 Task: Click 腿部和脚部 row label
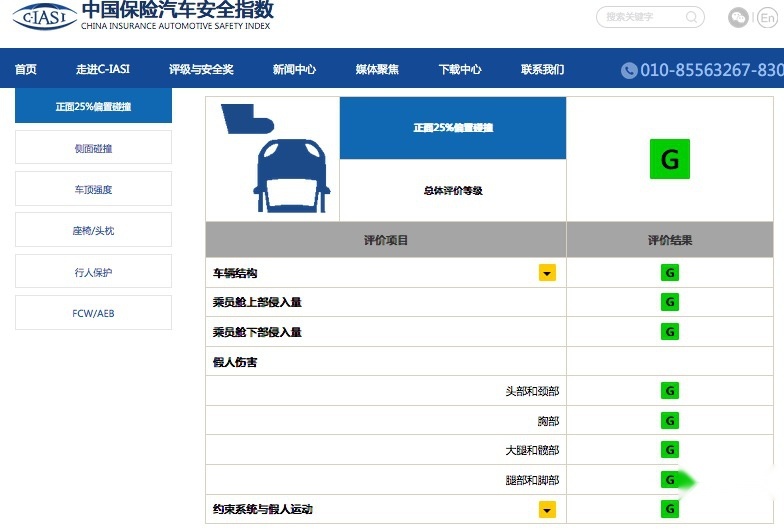(532, 480)
